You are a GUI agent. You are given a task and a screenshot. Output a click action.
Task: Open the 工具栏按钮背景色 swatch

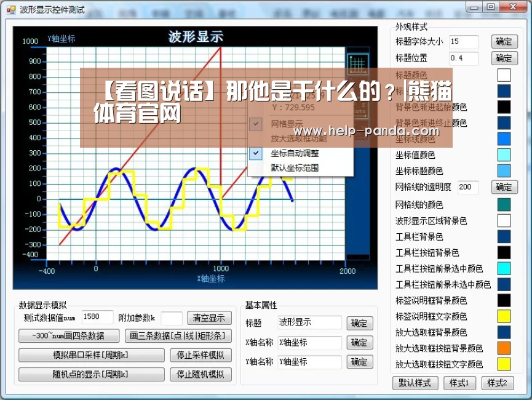(504, 253)
